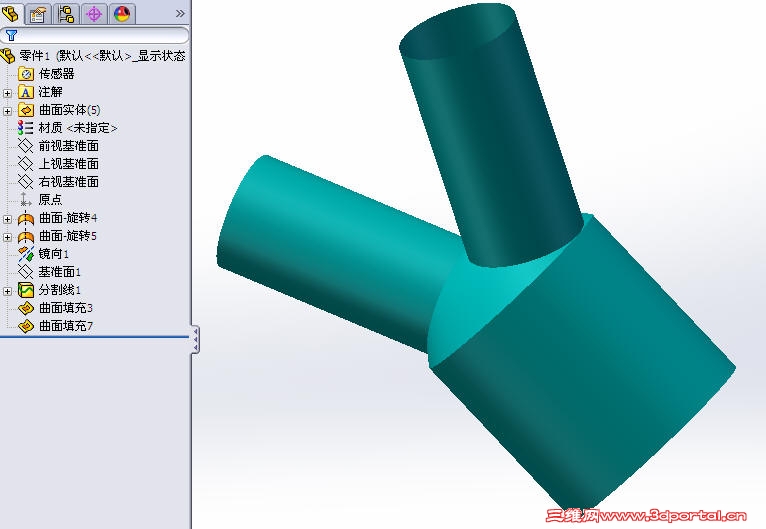The width and height of the screenshot is (766, 529).
Task: Switch to the ConfigurationManager tab
Action: (x=66, y=14)
